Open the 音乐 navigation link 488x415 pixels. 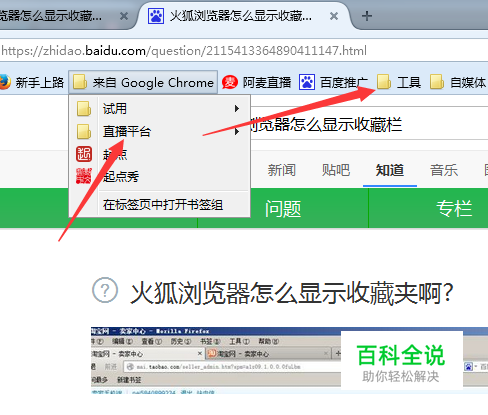click(444, 170)
